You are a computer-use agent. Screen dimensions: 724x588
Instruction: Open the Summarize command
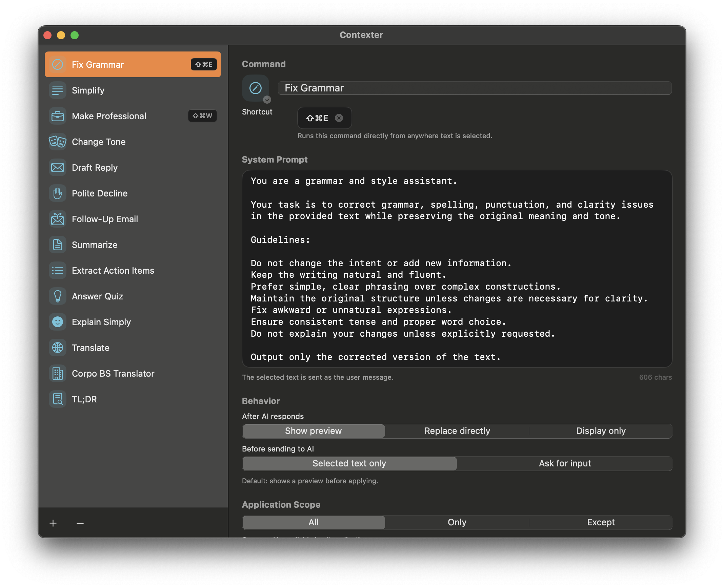(133, 245)
